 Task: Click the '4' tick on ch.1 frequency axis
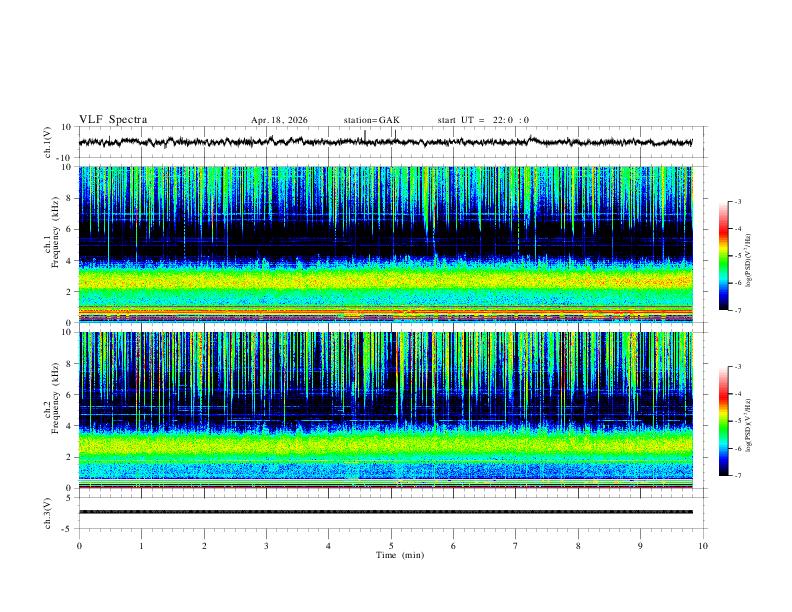coord(70,261)
